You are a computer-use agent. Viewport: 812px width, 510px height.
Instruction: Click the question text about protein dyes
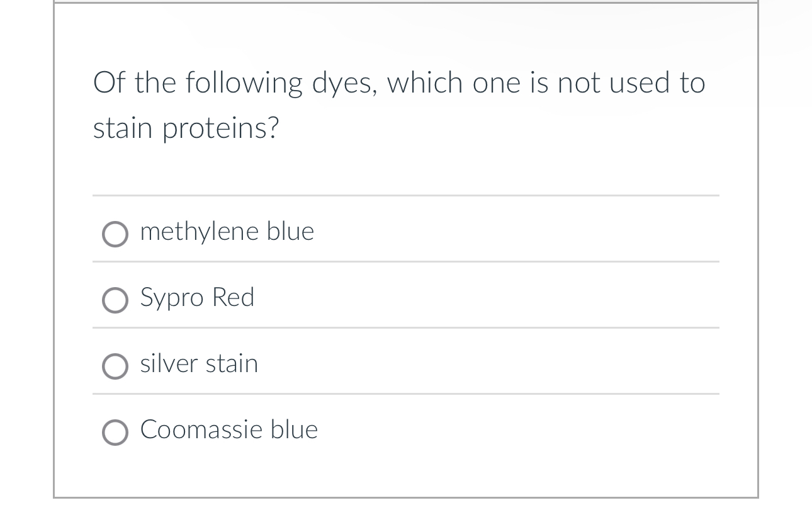click(x=398, y=104)
